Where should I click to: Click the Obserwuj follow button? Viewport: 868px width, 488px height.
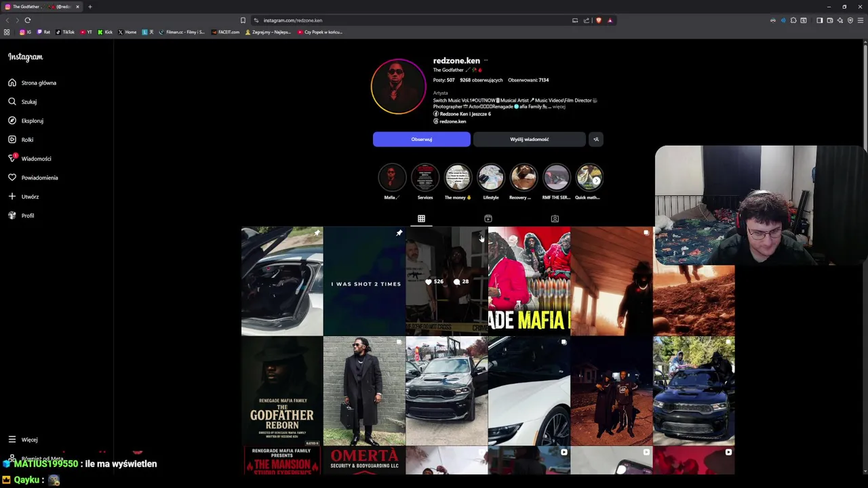click(421, 139)
